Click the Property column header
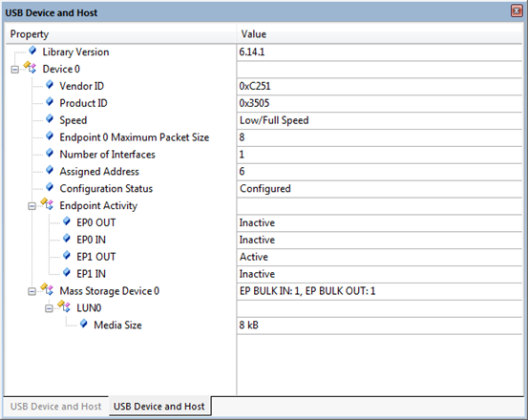 coord(121,34)
